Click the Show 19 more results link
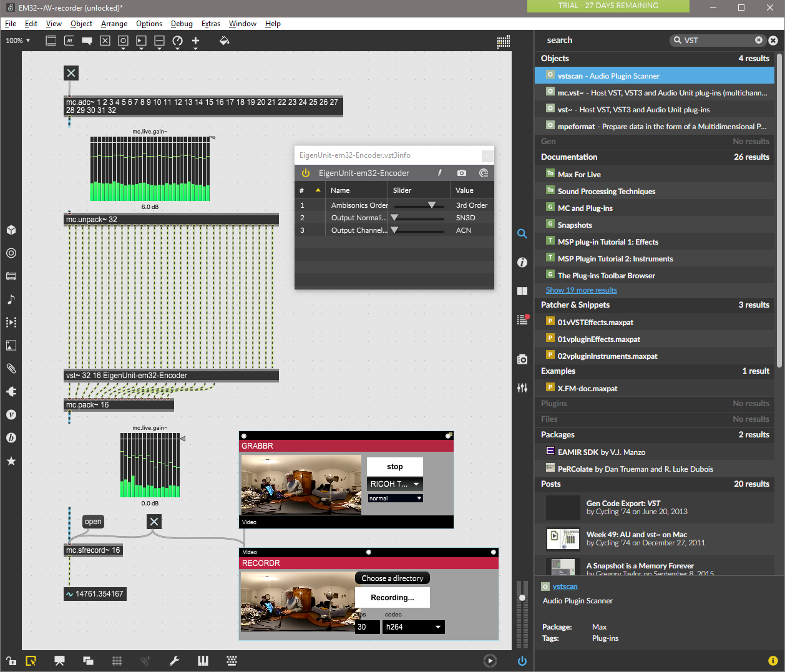785x672 pixels. point(581,290)
